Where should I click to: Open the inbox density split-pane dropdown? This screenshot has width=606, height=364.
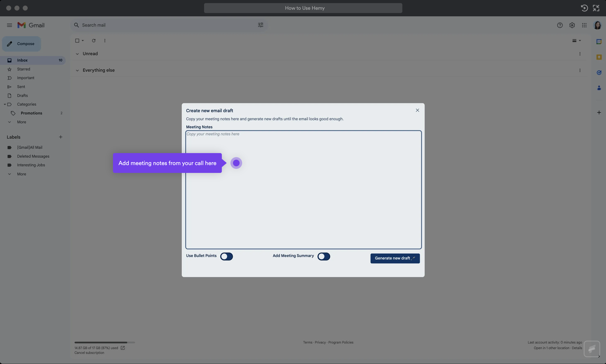(x=577, y=41)
